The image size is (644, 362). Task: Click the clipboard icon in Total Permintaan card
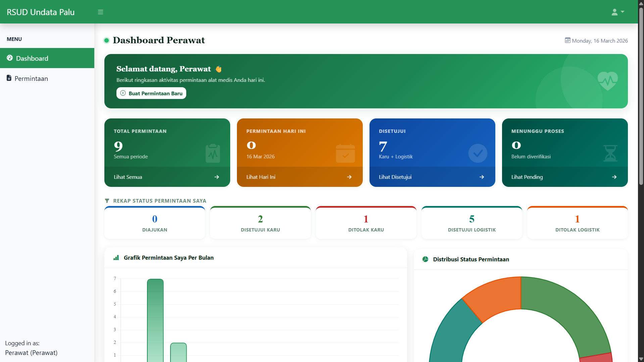click(x=213, y=153)
